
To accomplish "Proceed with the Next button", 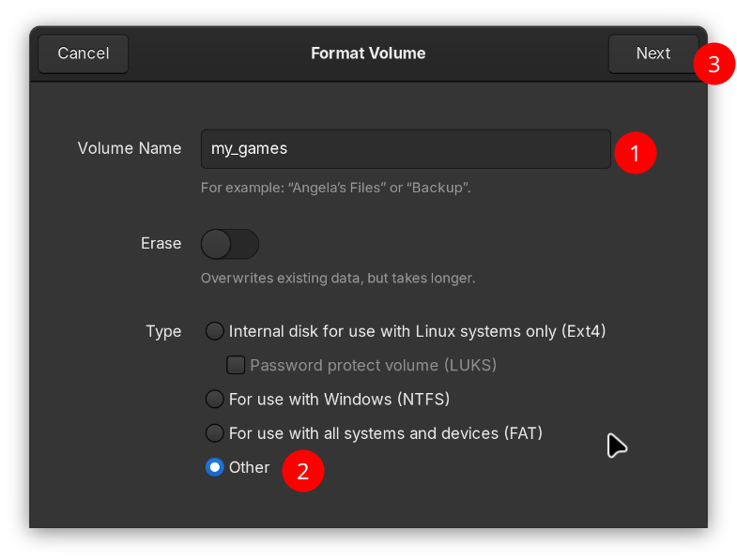I will 653,53.
